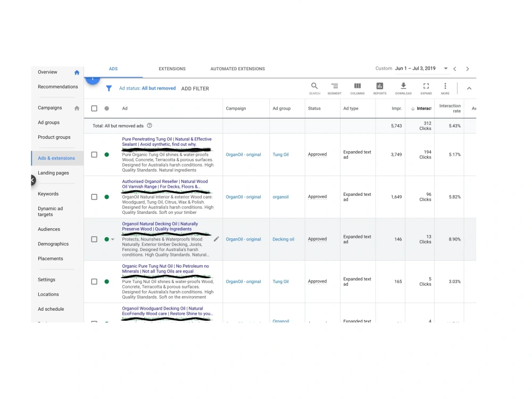Screen dimensions: 532x399
Task: Click the Ad status: All but removed filter
Action: [x=147, y=88]
